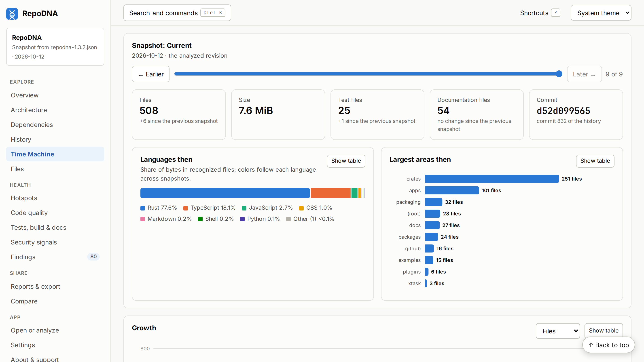644x362 pixels.
Task: Open the System theme dropdown
Action: (x=601, y=13)
